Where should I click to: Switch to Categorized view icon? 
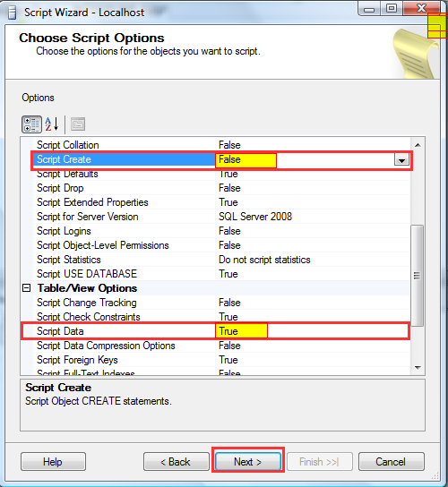click(x=31, y=124)
